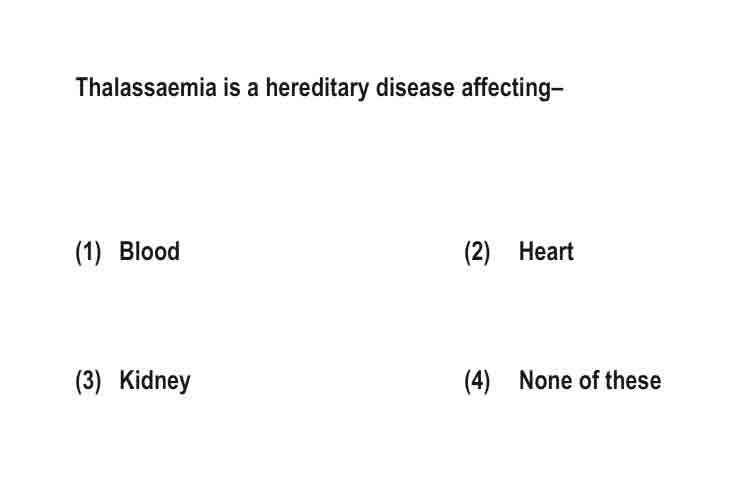750x500 pixels.
Task: Click the dash ending the question
Action: point(557,89)
